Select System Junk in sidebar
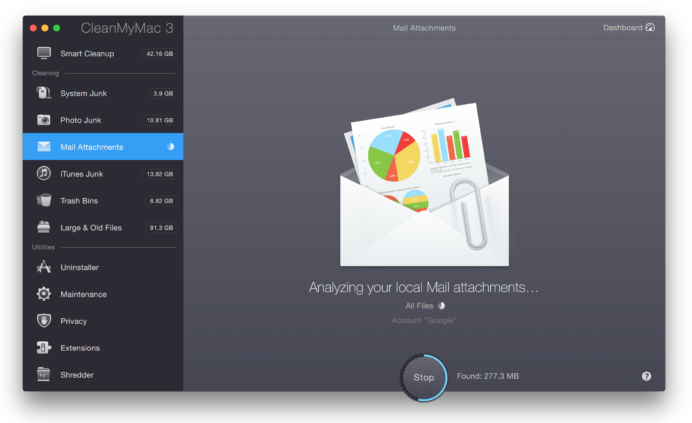 coord(103,93)
